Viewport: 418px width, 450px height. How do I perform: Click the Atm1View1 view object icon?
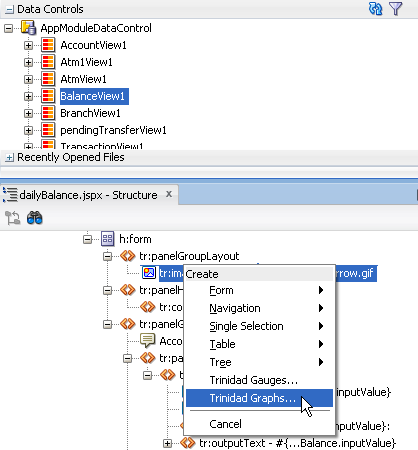click(x=48, y=62)
